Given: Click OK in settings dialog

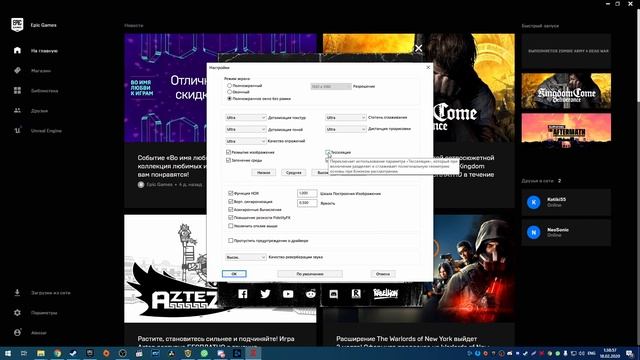Looking at the screenshot, I should tap(234, 274).
